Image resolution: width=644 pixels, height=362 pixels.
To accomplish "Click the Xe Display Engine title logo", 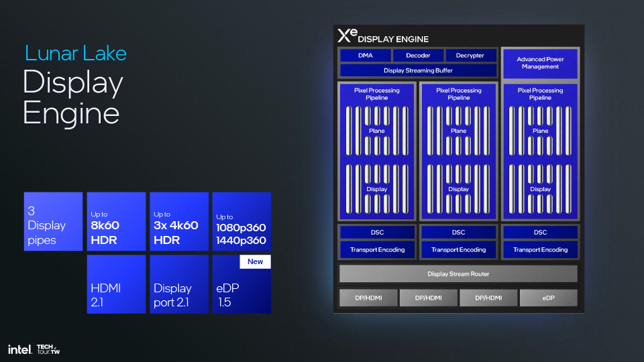I will [383, 36].
